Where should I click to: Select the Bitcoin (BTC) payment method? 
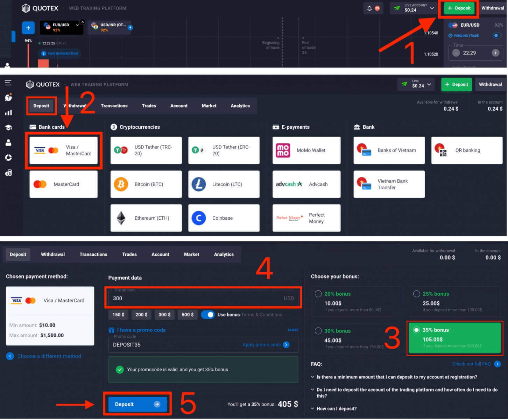point(146,184)
